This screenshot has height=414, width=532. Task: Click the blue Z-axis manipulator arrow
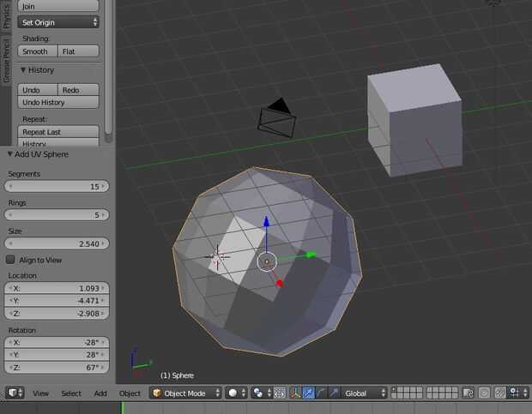266,222
